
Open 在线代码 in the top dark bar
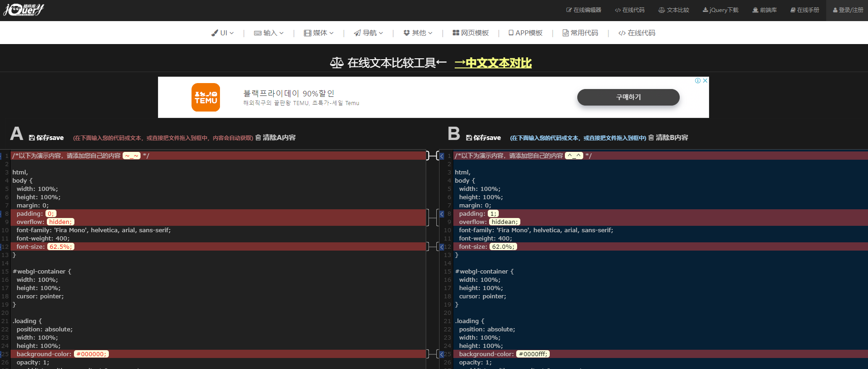coord(630,10)
